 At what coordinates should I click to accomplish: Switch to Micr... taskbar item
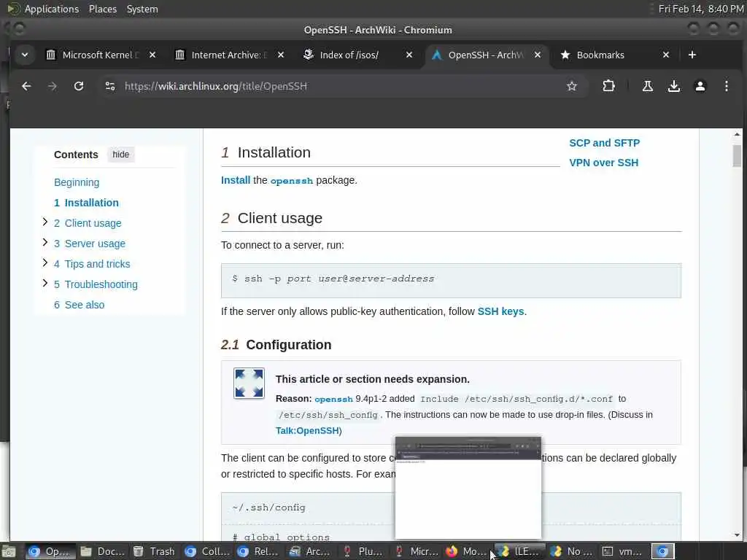415,551
